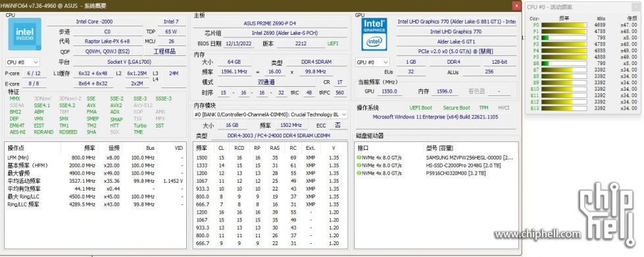Click the E-core 8 / 8 count field
This screenshot has height=257, width=644.
(x=34, y=83)
